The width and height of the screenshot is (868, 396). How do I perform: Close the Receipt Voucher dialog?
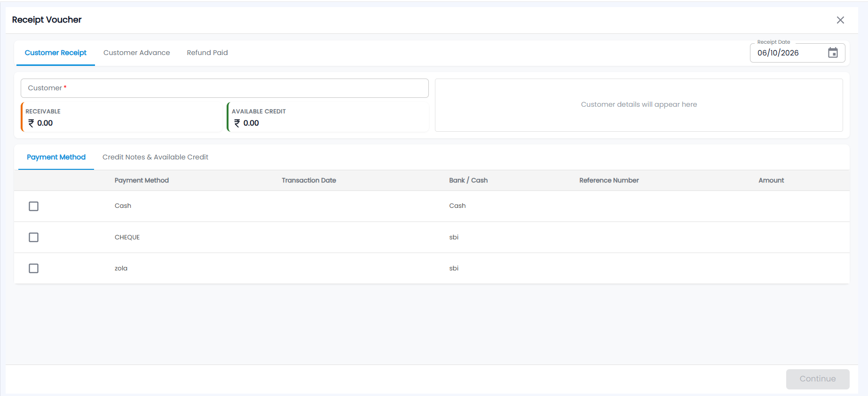(x=840, y=20)
